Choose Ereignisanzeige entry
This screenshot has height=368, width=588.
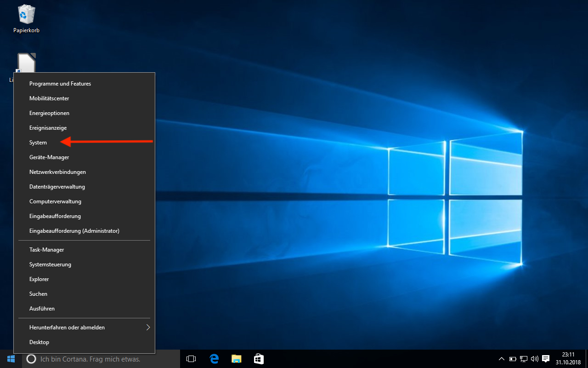point(84,128)
